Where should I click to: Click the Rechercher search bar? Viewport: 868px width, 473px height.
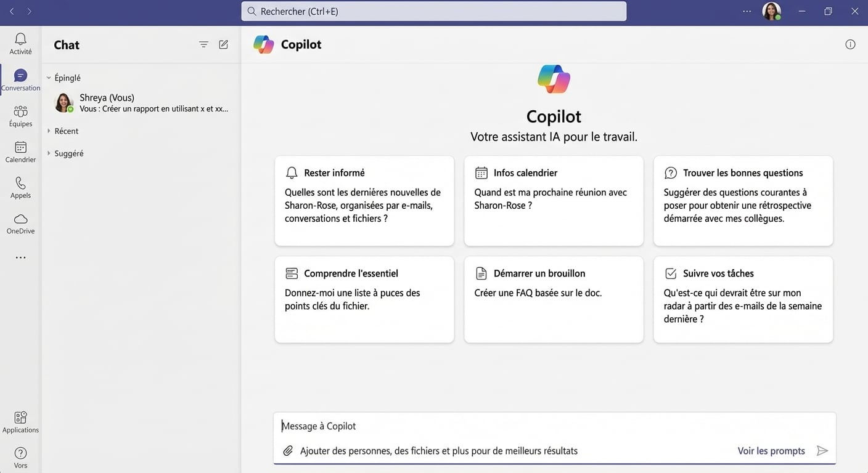tap(433, 11)
